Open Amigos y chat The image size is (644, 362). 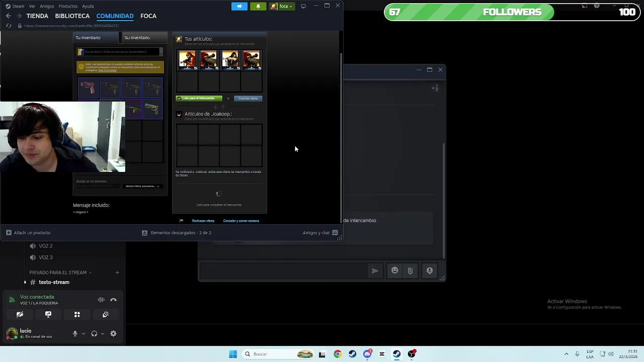pyautogui.click(x=320, y=233)
